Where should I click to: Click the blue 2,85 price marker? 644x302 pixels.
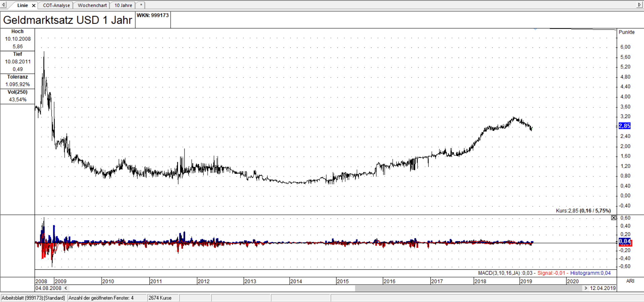point(624,126)
